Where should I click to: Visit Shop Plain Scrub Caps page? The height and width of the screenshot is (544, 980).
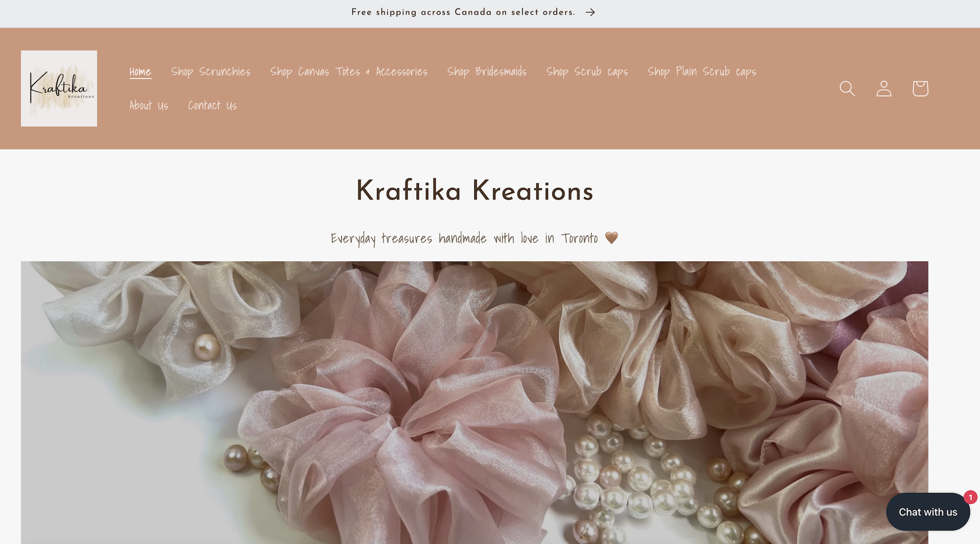pyautogui.click(x=702, y=72)
